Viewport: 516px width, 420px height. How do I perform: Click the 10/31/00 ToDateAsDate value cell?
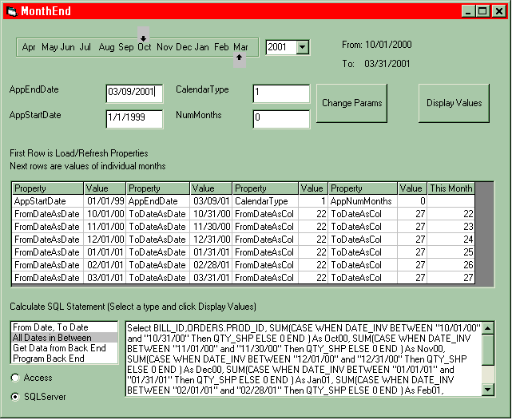point(211,214)
